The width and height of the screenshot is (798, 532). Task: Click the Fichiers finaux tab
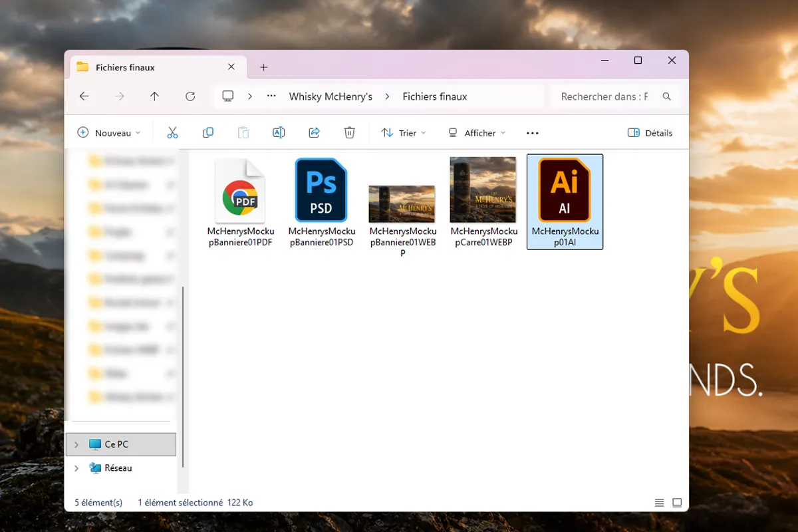click(x=157, y=67)
